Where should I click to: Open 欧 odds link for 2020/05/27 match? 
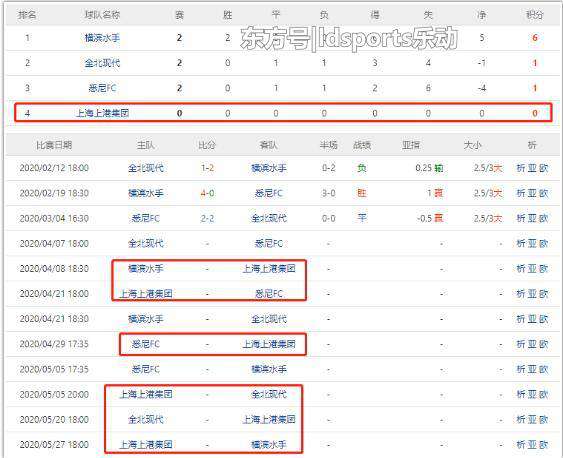pyautogui.click(x=544, y=445)
